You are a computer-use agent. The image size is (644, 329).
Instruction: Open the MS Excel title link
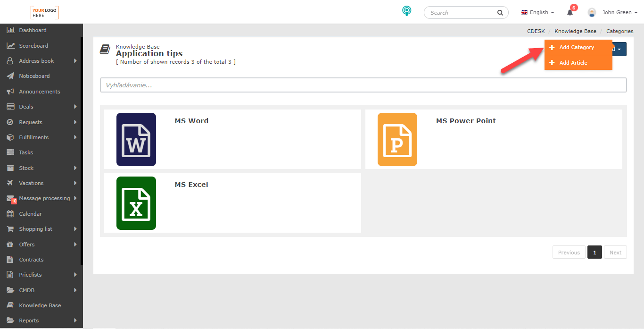pos(191,185)
